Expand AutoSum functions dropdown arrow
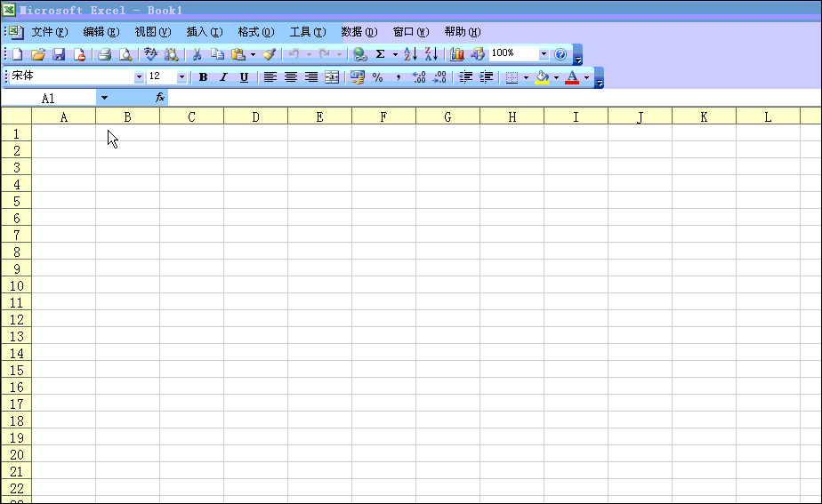The height and width of the screenshot is (504, 822). tap(395, 54)
